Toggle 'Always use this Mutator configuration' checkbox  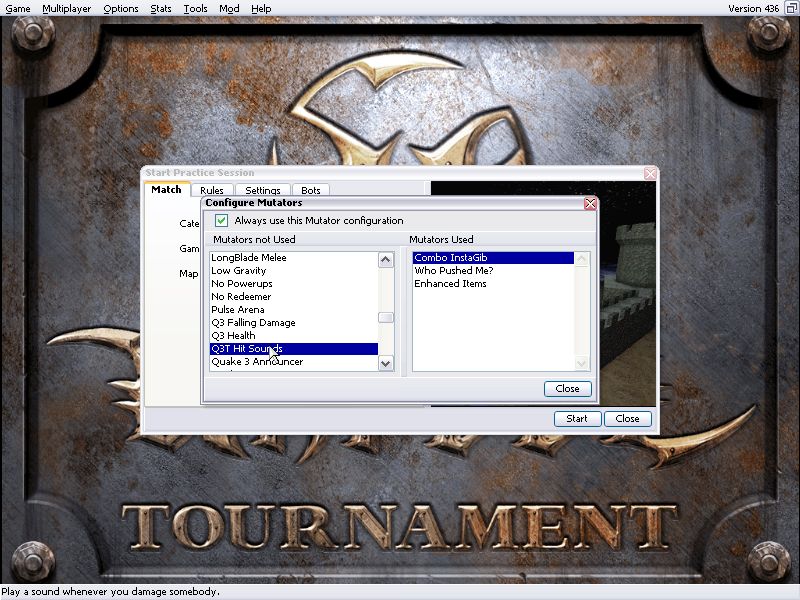coord(222,220)
